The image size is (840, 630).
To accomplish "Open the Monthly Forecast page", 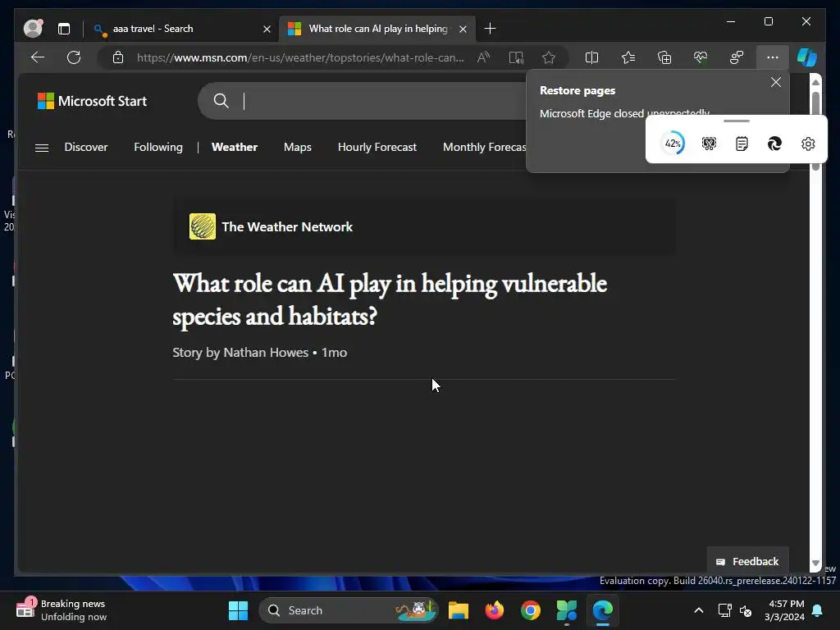I will (484, 148).
